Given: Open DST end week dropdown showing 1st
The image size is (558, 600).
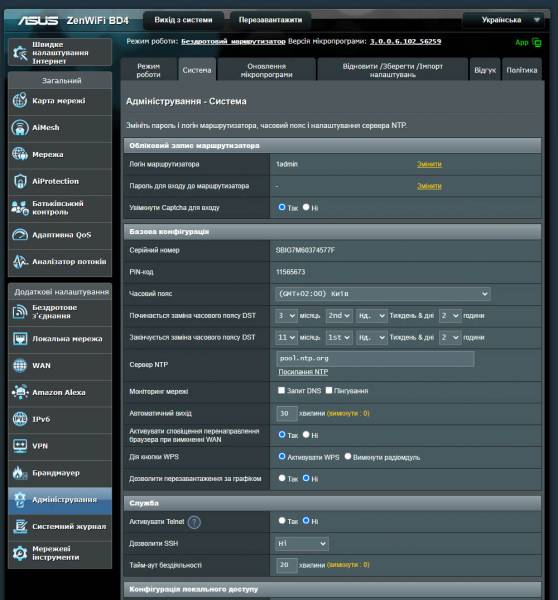Looking at the screenshot, I should (339, 338).
